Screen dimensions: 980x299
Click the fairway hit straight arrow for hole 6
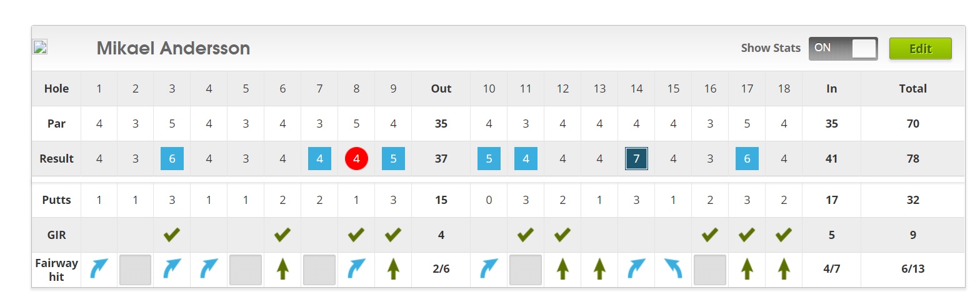pos(282,270)
